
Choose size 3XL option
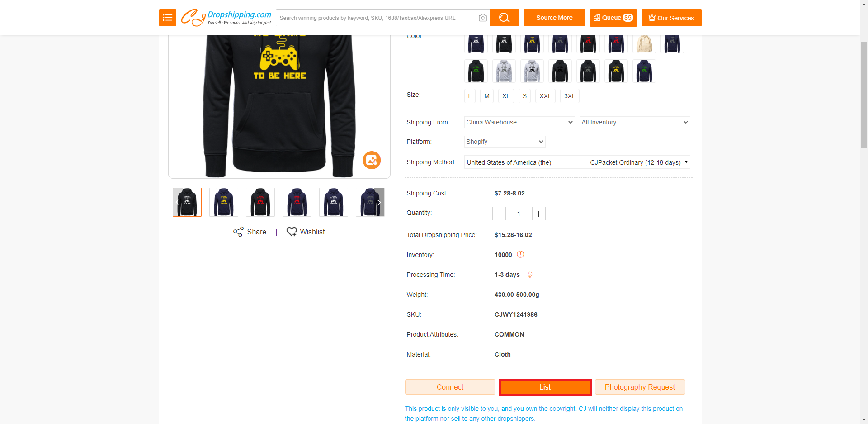pyautogui.click(x=570, y=96)
